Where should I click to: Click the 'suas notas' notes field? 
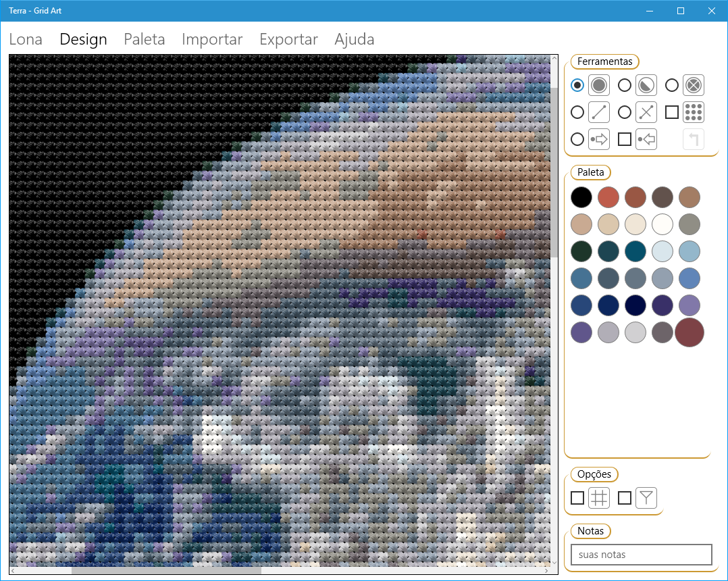(x=641, y=555)
